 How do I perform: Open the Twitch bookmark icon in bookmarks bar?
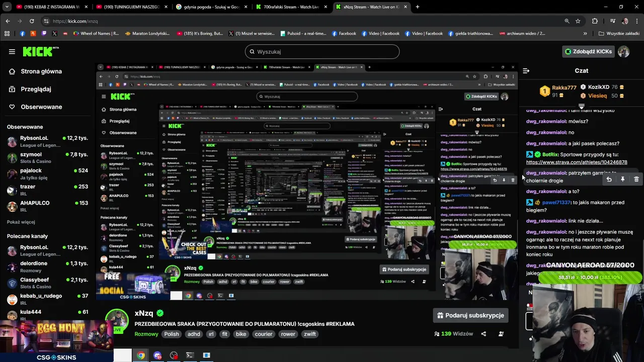pos(44,34)
